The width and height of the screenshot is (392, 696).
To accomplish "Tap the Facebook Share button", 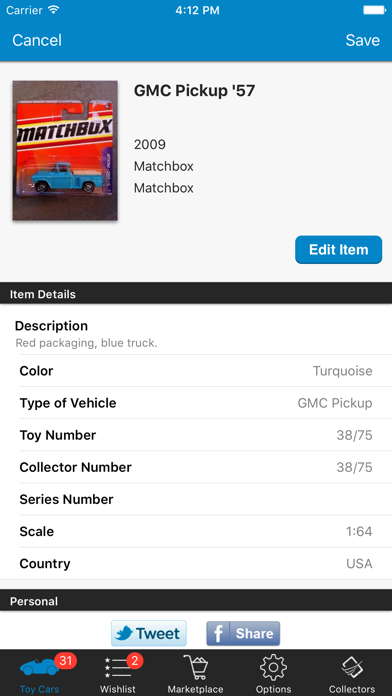I will coord(243,633).
